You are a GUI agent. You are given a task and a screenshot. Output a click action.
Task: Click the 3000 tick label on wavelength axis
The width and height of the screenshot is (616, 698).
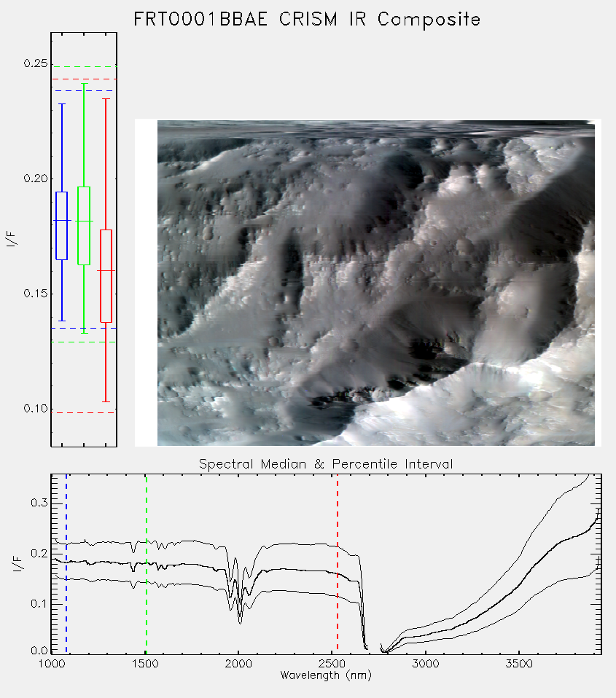tap(425, 664)
